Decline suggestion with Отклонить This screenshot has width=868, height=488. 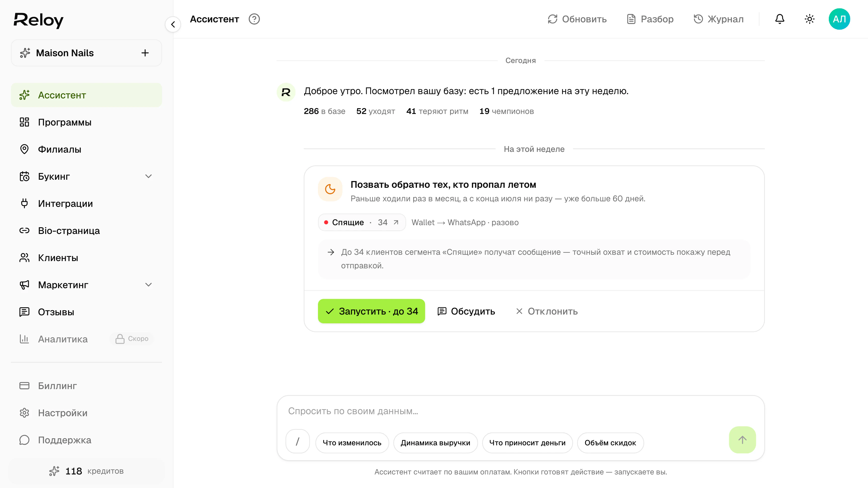click(x=547, y=311)
